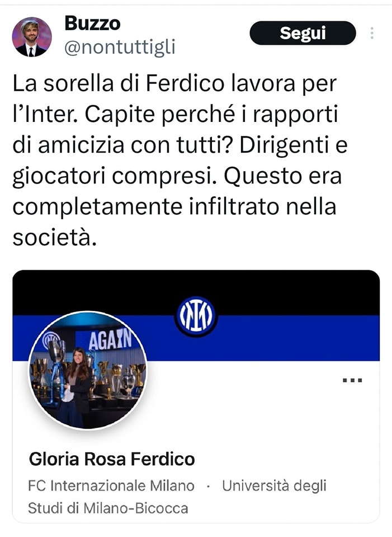Open Gloria Rosa Ferdico's circular profile photo
392x537 pixels.
(88, 370)
